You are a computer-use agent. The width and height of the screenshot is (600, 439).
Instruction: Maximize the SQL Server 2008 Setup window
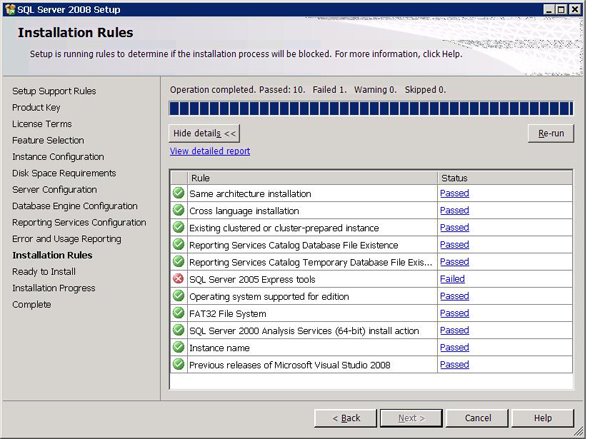pyautogui.click(x=561, y=9)
